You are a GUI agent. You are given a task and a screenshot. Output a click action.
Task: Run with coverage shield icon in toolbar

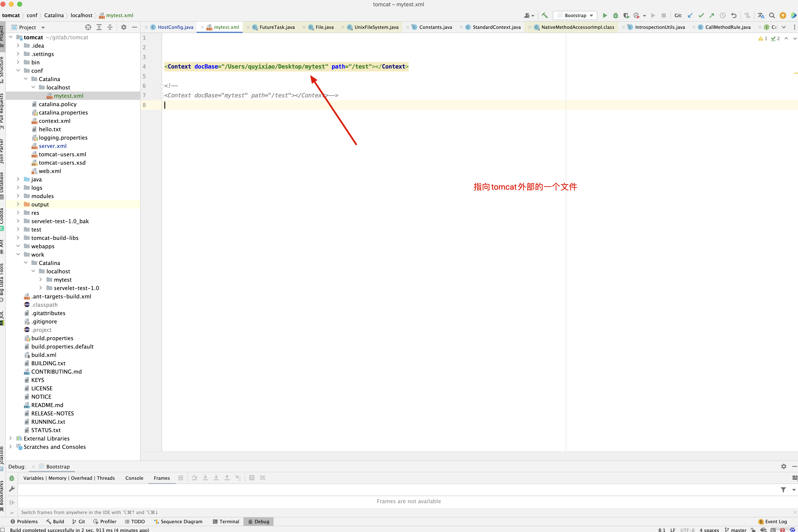coord(626,16)
